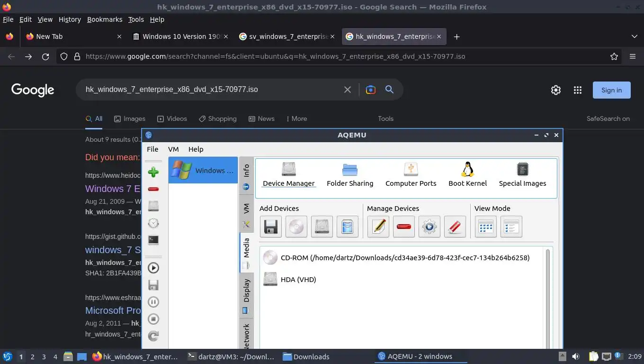Open Special Images section
This screenshot has height=364, width=644.
[x=522, y=175]
